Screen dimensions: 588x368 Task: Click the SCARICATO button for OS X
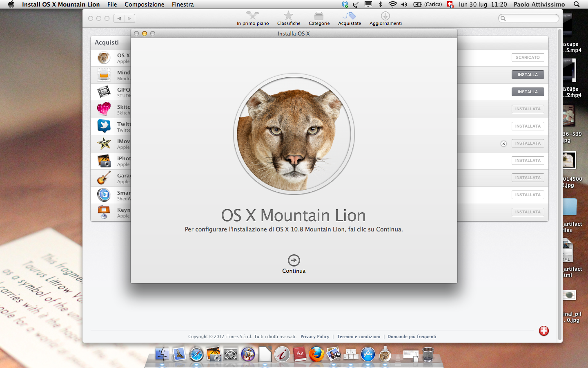[528, 58]
